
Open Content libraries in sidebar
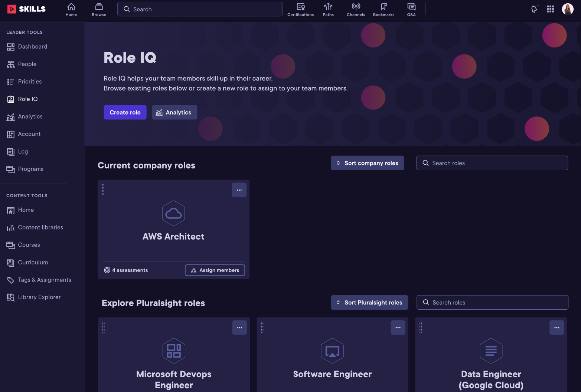[x=35, y=227]
